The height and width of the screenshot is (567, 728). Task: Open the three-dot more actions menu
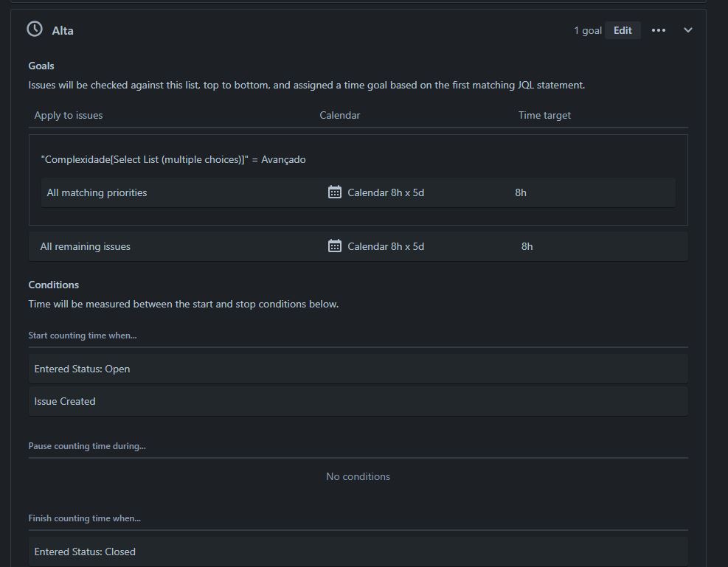[x=659, y=31]
